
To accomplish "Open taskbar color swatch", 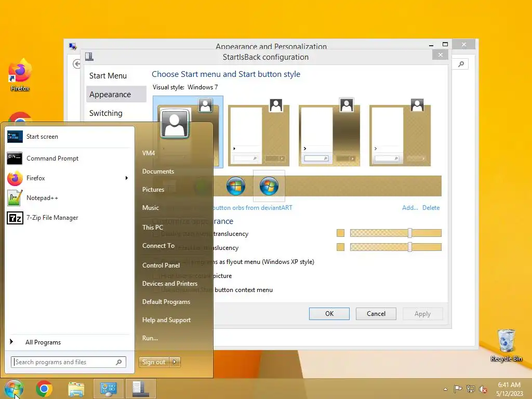I will click(341, 247).
